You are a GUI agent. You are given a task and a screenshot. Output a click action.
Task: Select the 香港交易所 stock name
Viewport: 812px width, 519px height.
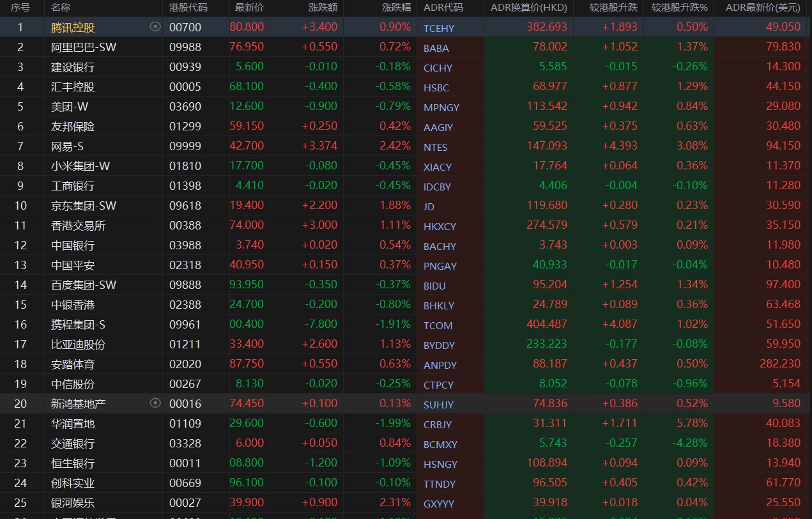(x=79, y=226)
